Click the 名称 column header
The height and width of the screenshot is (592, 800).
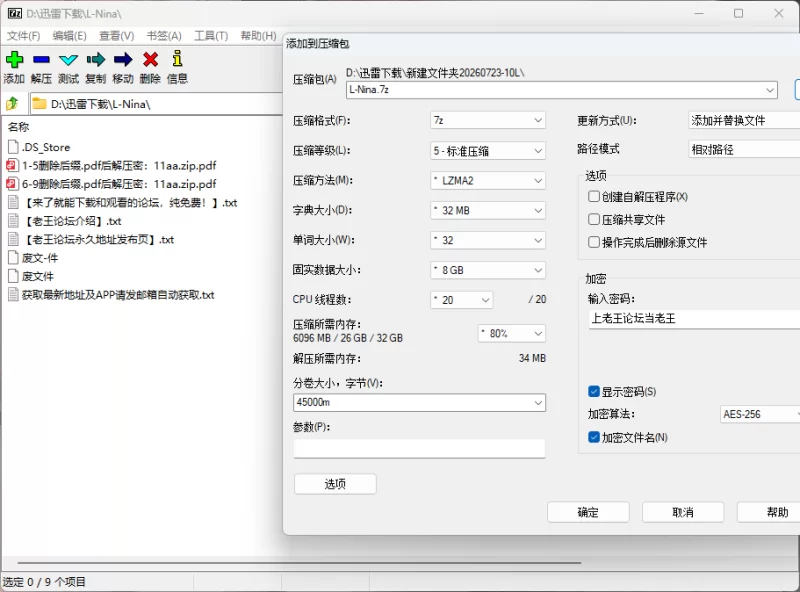[x=19, y=127]
